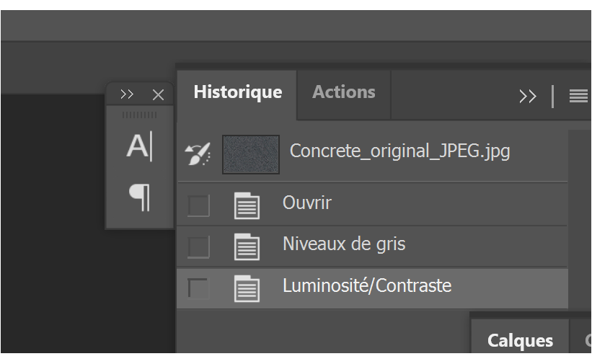
Task: Close the small Character/Paragraph dock
Action: point(159,95)
